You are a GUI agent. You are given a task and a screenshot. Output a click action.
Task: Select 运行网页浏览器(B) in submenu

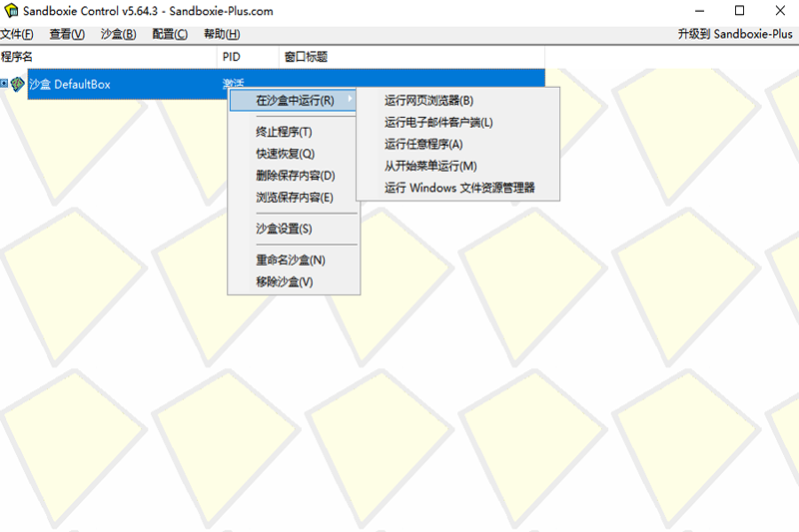(457, 101)
